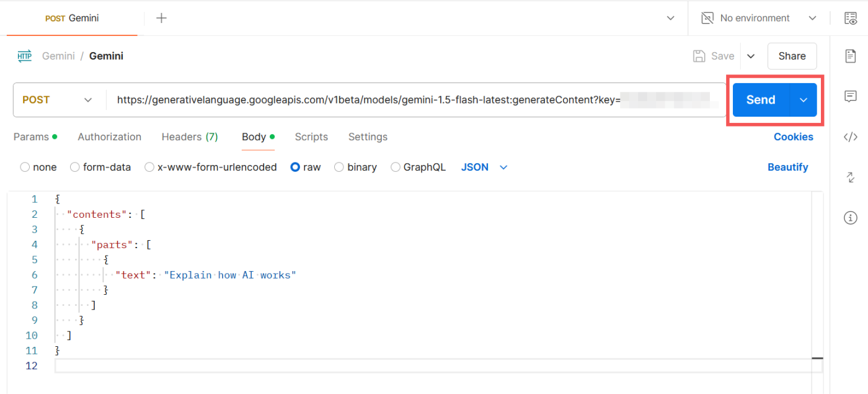Open the tab list chevron dropdown
Viewport: 868px width, 394px height.
pyautogui.click(x=670, y=18)
